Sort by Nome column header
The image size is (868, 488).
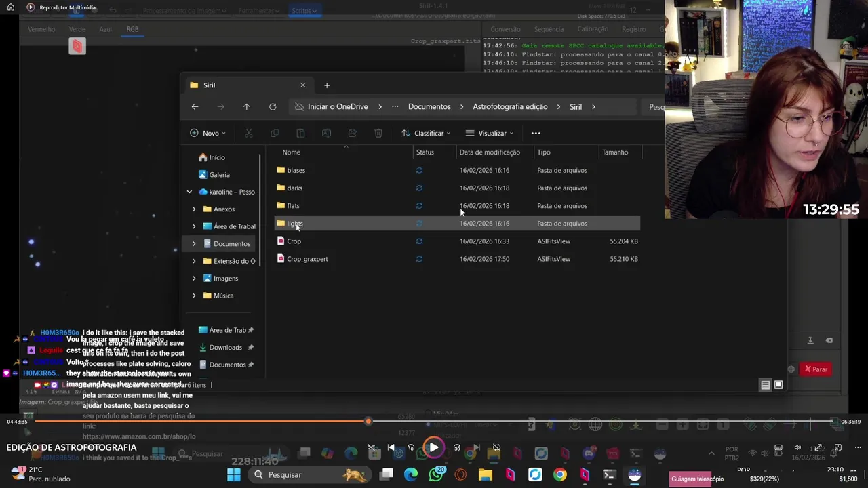291,152
